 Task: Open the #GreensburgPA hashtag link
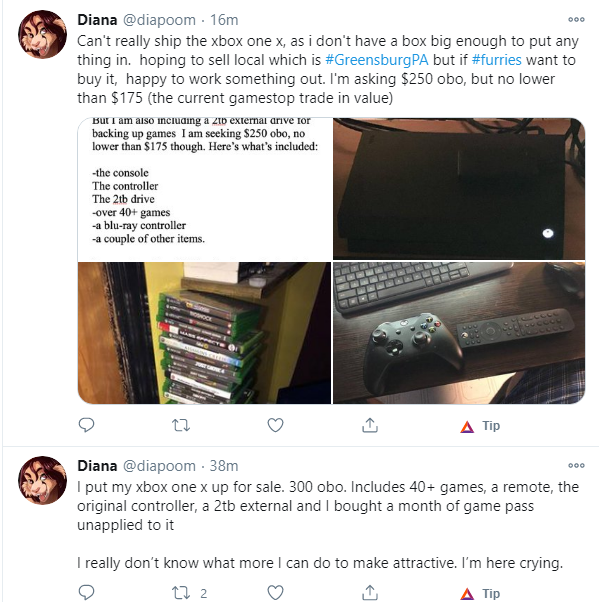[x=376, y=60]
